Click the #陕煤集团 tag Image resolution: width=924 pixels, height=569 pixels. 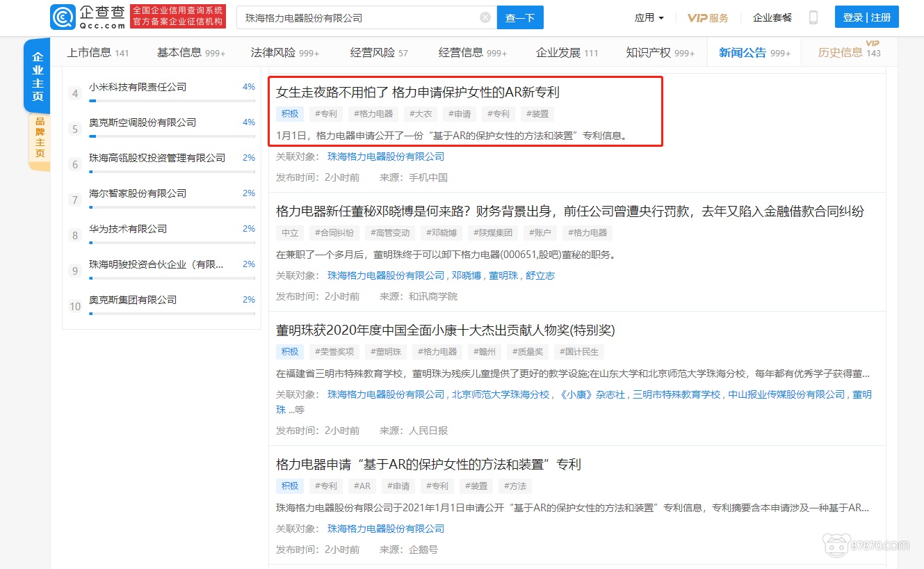(493, 233)
